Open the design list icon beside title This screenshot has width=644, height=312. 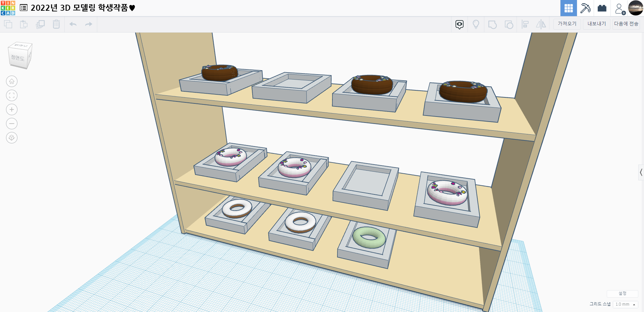(24, 8)
